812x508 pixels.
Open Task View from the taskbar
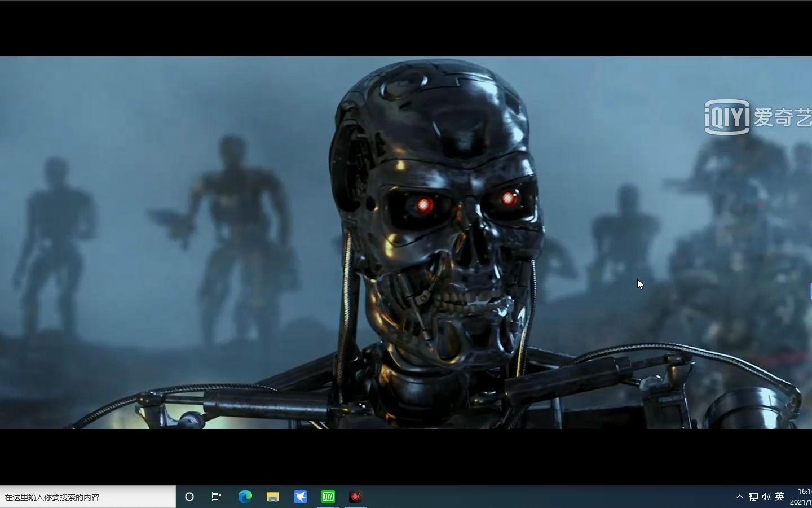coord(217,497)
